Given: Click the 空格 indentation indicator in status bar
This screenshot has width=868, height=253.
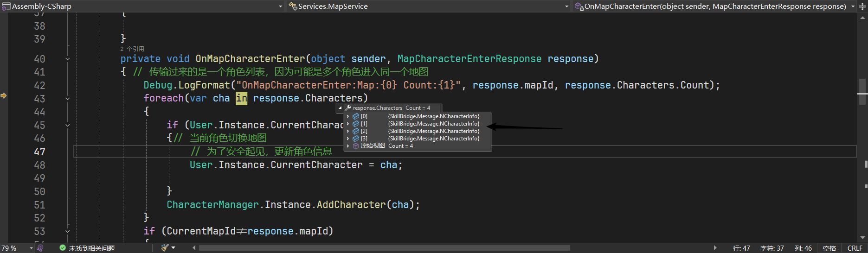Looking at the screenshot, I should pos(829,248).
